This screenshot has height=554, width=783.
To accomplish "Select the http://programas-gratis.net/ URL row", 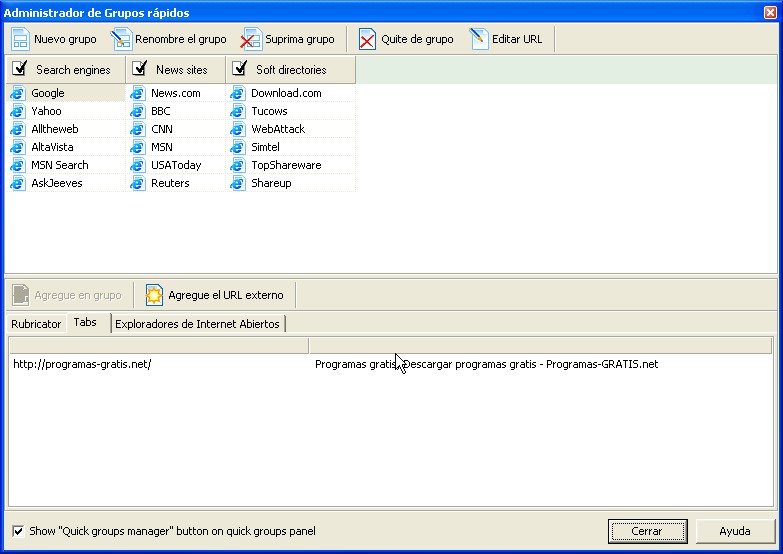I will [82, 364].
